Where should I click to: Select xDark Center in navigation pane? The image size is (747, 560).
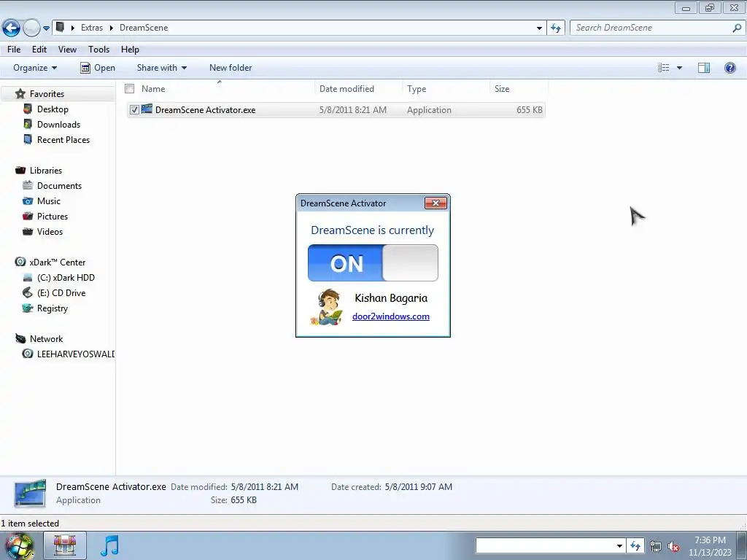coord(57,262)
